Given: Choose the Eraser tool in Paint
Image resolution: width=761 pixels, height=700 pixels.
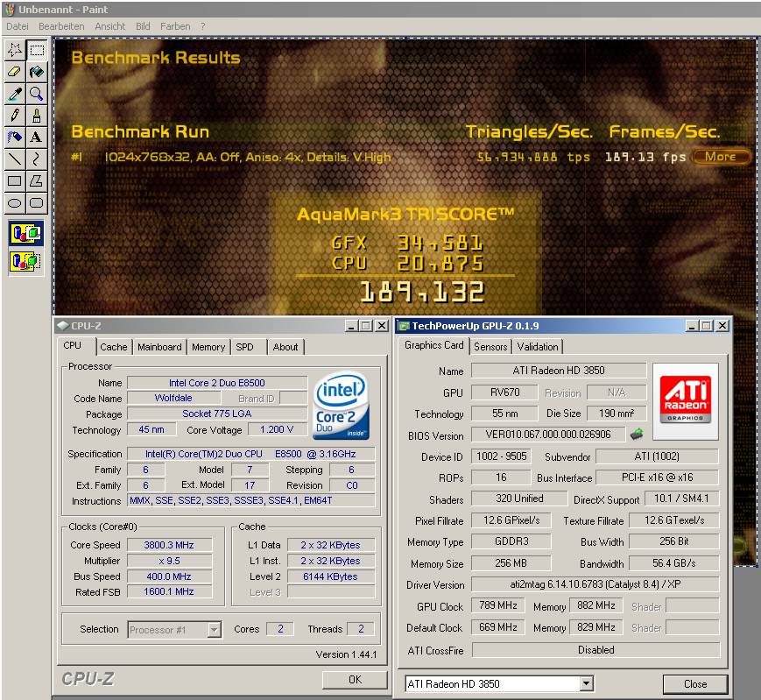Looking at the screenshot, I should pyautogui.click(x=15, y=72).
